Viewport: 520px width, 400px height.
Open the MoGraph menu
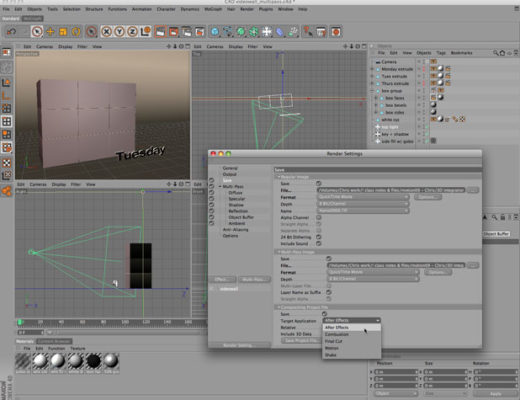213,9
